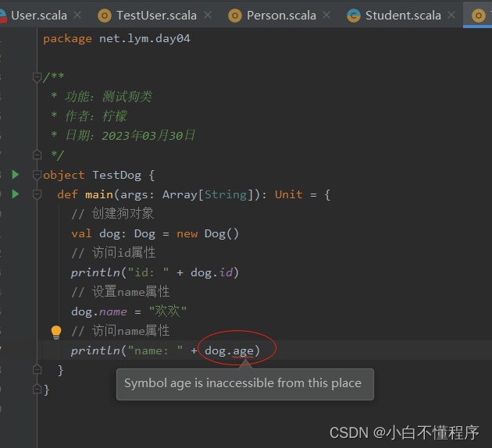Click the Unit return type

pos(289,194)
